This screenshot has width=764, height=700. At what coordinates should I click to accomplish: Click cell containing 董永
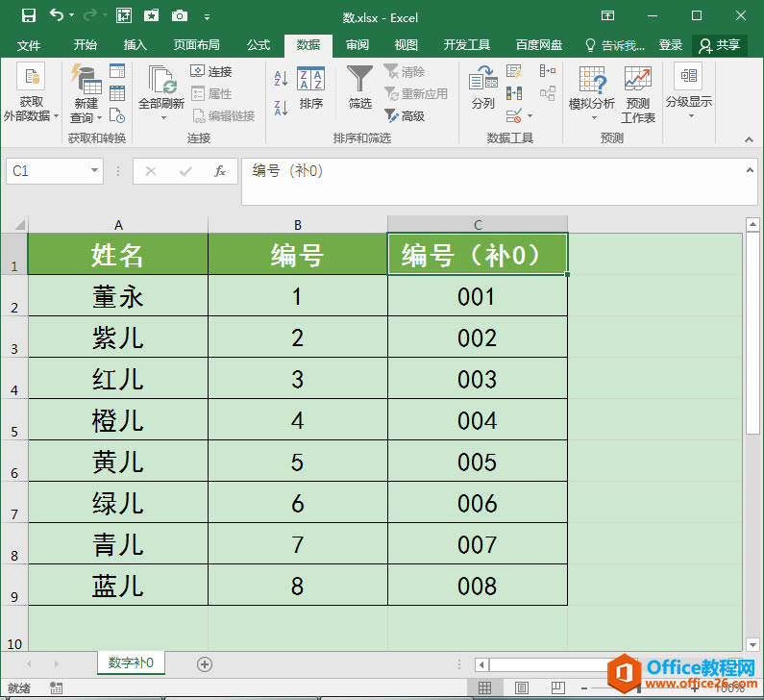[x=118, y=295]
